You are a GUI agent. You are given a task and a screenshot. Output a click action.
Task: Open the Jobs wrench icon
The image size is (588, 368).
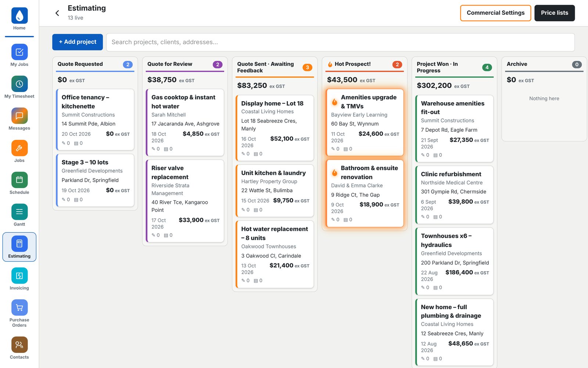pos(19,148)
